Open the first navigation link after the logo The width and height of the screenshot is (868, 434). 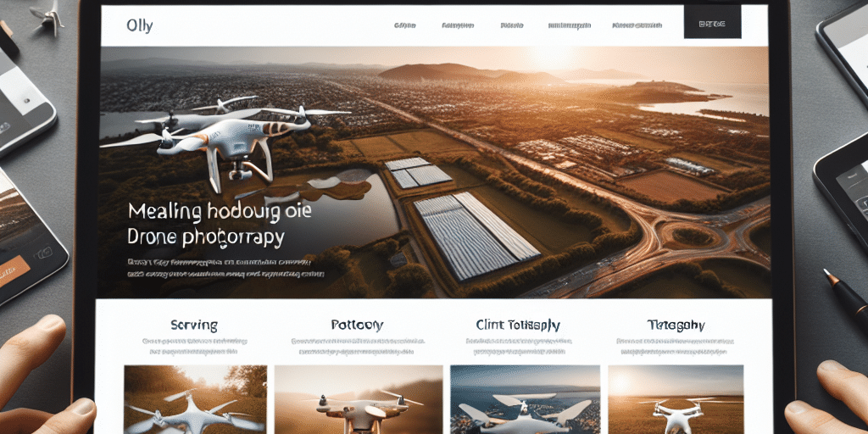[404, 25]
